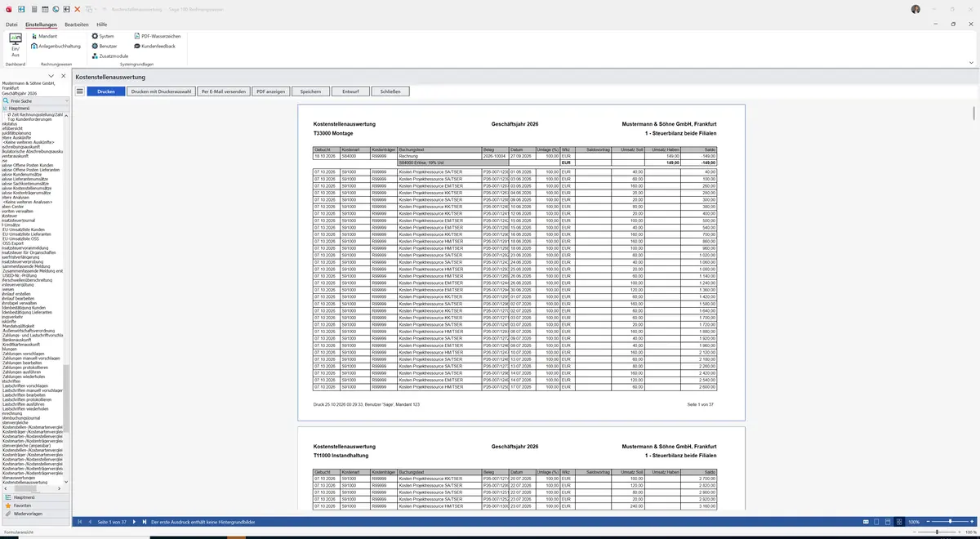
Task: Open the Hilfe menu
Action: [102, 24]
